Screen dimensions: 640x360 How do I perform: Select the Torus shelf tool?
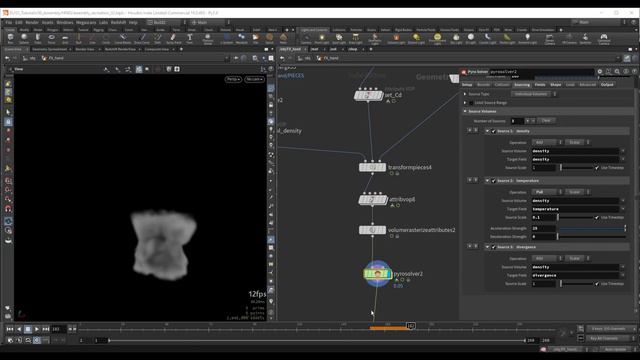click(x=51, y=39)
